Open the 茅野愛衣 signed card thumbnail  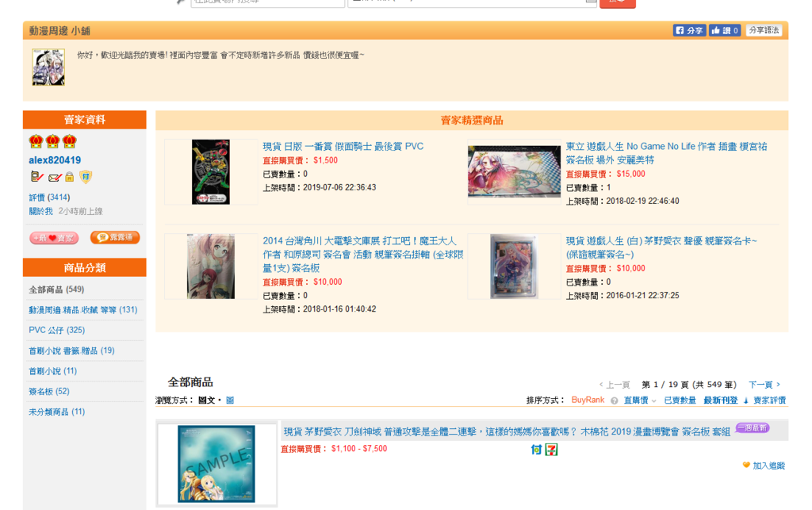coord(514,267)
